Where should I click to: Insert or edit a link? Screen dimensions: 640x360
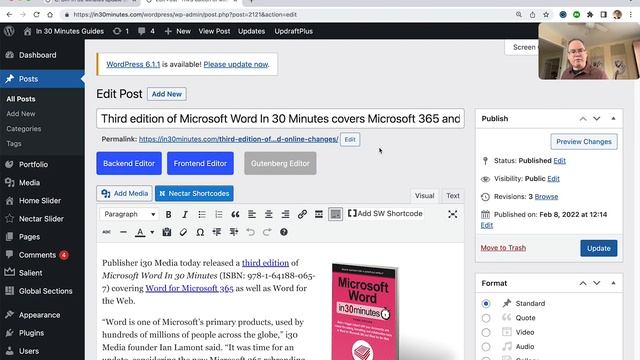[x=302, y=214]
